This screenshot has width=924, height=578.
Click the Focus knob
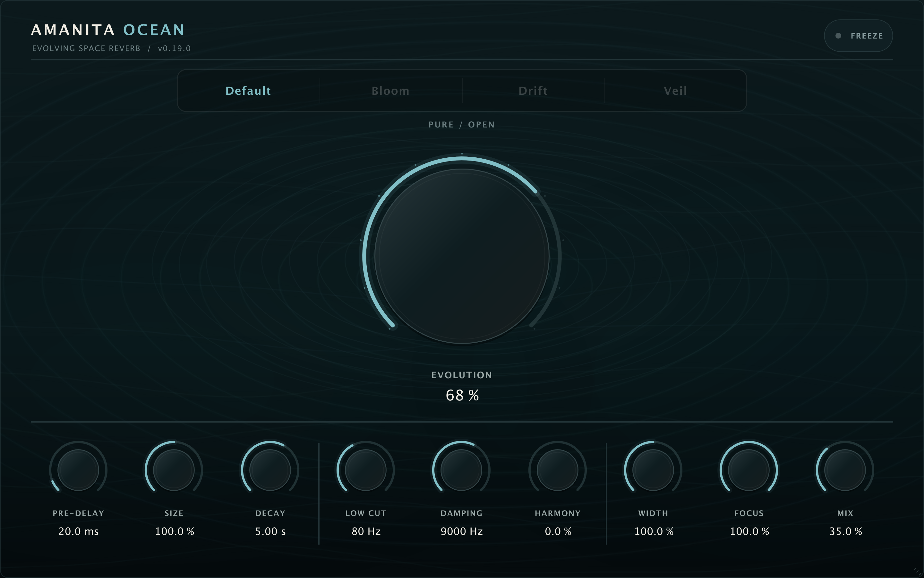click(749, 470)
